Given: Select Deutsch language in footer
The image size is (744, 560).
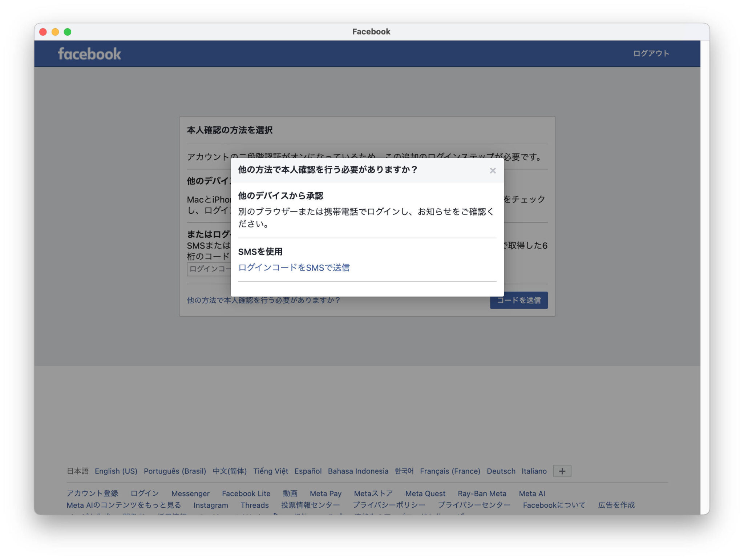Looking at the screenshot, I should pos(501,471).
